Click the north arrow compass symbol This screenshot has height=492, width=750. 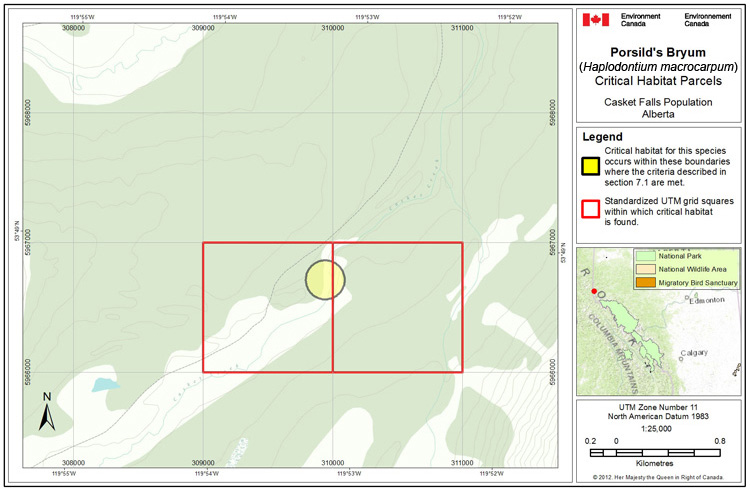tap(46, 412)
